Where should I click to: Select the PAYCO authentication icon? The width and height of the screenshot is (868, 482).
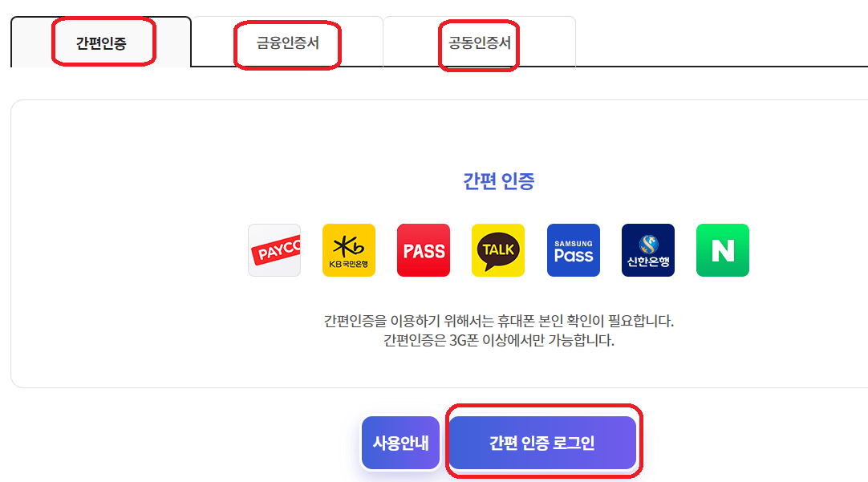click(274, 250)
